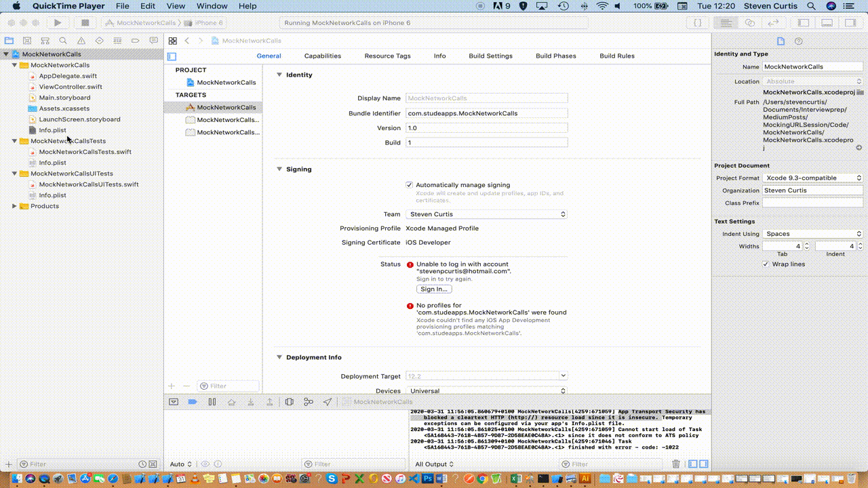This screenshot has width=868, height=488.
Task: Open the code snippets library braces button
Action: coord(698,22)
